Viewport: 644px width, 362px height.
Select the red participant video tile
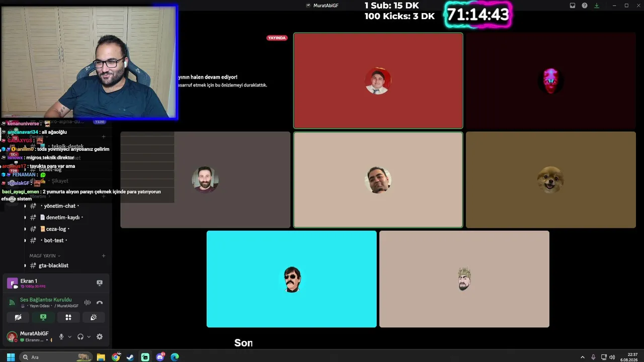coord(378,80)
